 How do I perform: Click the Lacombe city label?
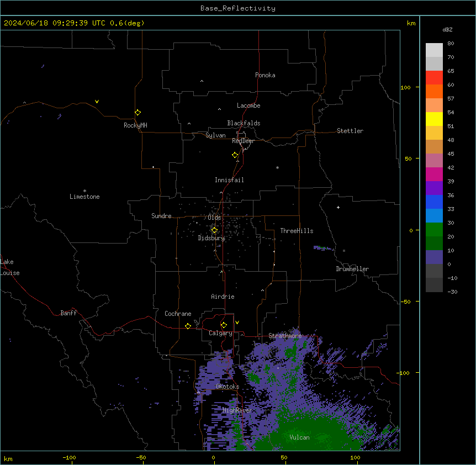pos(248,105)
